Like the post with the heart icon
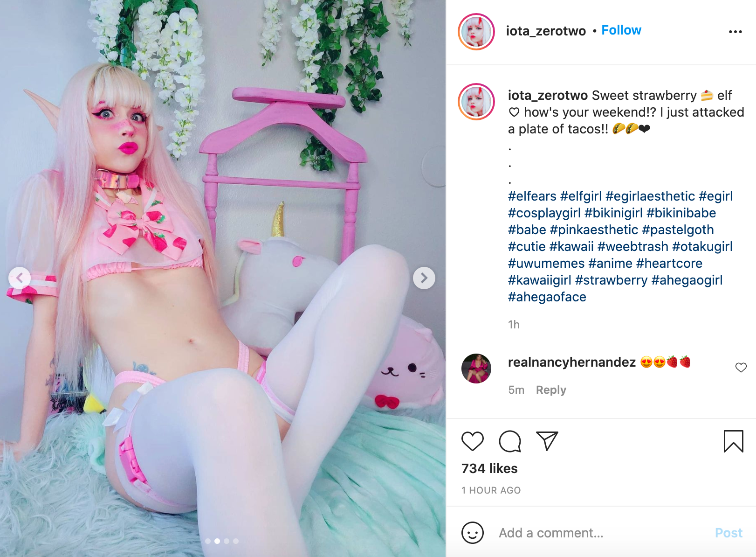This screenshot has height=557, width=756. coord(472,441)
